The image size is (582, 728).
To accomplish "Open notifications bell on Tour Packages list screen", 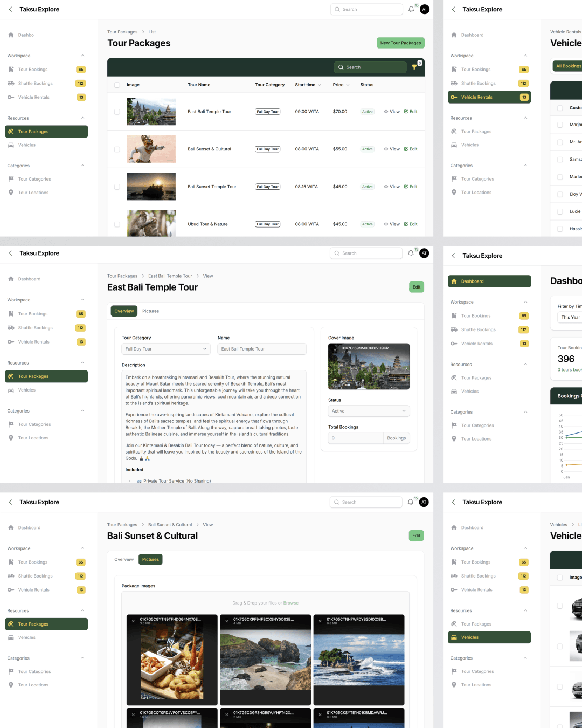I will coord(411,9).
